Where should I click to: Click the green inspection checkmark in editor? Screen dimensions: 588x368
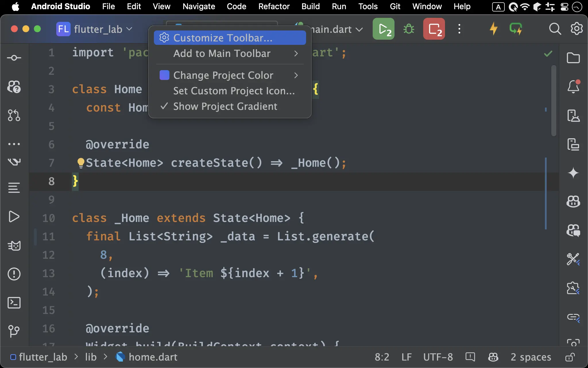coord(548,53)
